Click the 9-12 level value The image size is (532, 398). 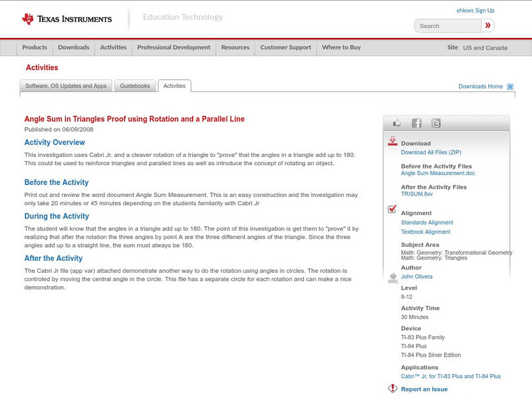point(406,297)
